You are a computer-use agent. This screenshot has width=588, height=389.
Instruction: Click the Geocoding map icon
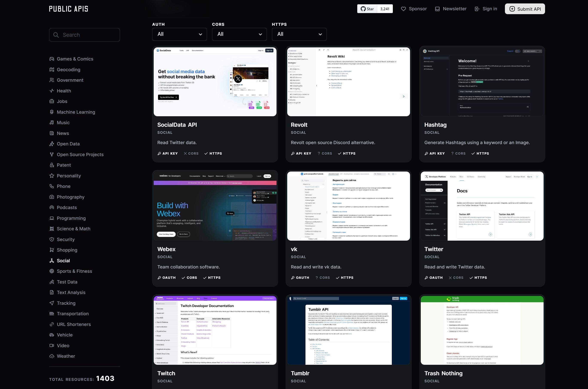coord(52,70)
